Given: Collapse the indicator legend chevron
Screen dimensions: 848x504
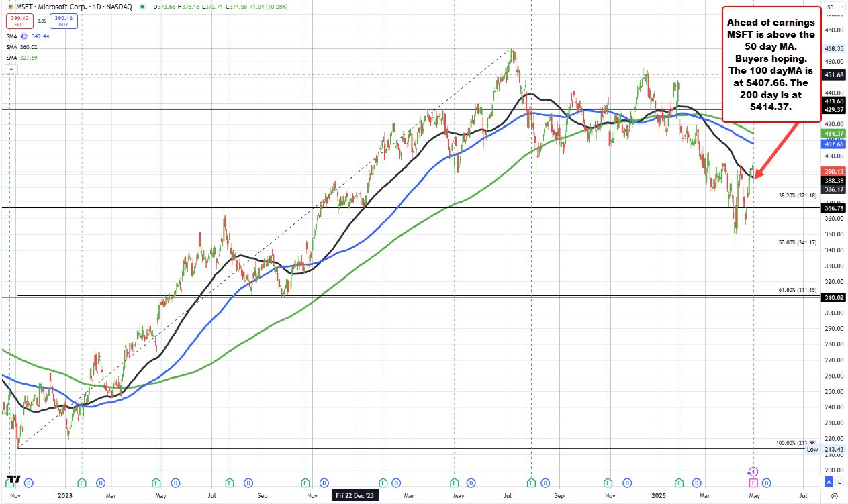Looking at the screenshot, I should [x=10, y=69].
